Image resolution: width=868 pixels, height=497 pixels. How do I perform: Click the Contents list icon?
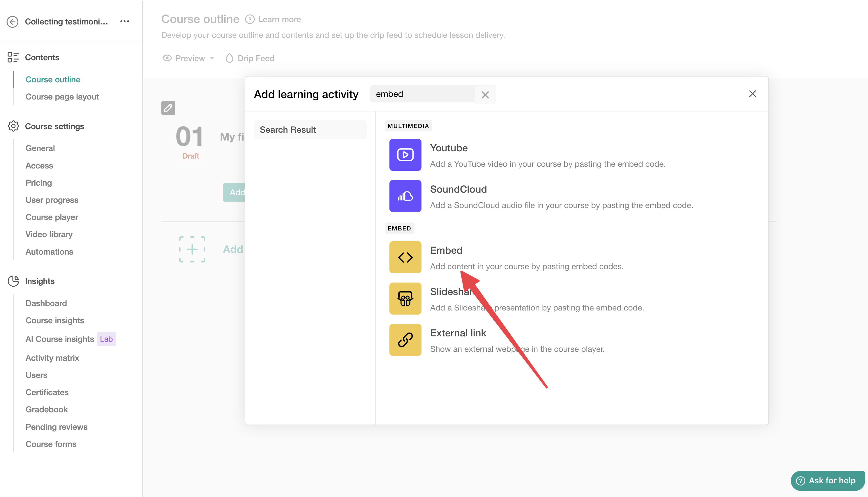[x=13, y=57]
